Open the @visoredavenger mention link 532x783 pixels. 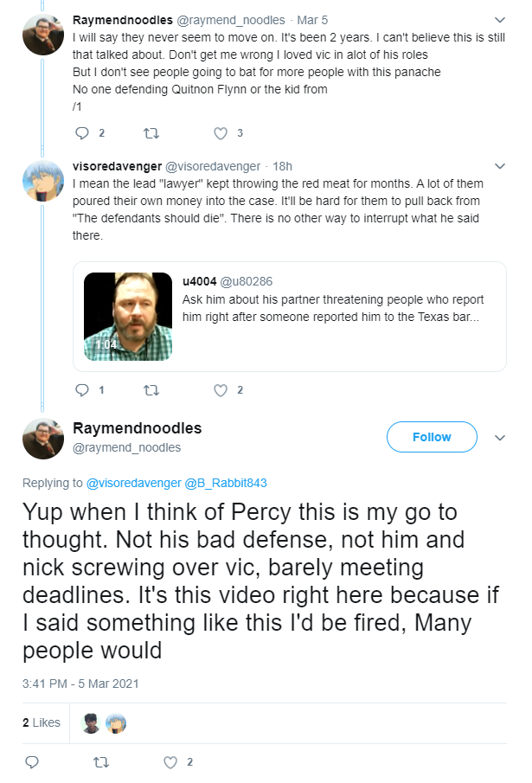[x=134, y=483]
